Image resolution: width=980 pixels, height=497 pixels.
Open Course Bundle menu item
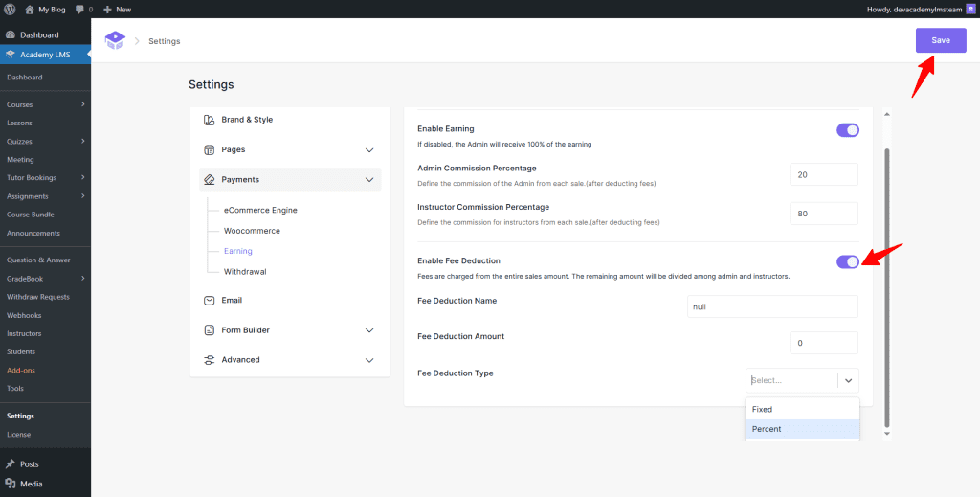pyautogui.click(x=30, y=215)
